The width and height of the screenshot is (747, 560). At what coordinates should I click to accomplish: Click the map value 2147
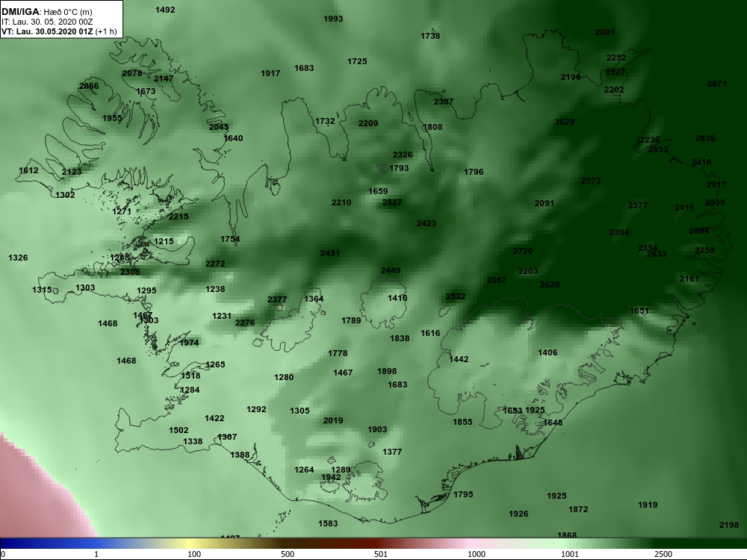click(x=164, y=78)
